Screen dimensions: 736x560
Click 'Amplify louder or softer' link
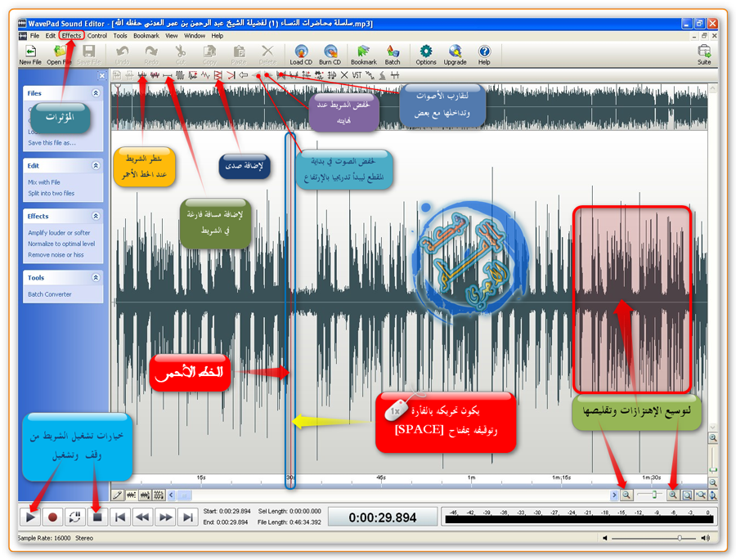(x=61, y=233)
